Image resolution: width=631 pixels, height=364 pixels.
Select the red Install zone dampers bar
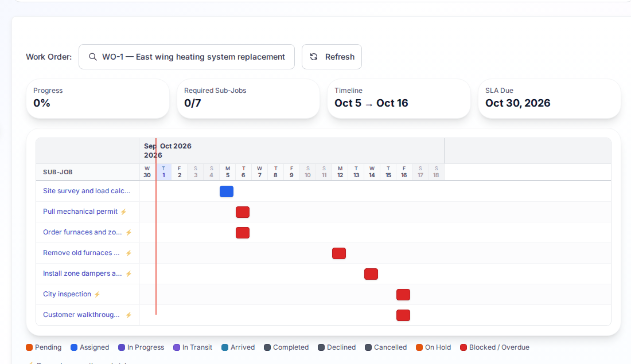pos(371,274)
